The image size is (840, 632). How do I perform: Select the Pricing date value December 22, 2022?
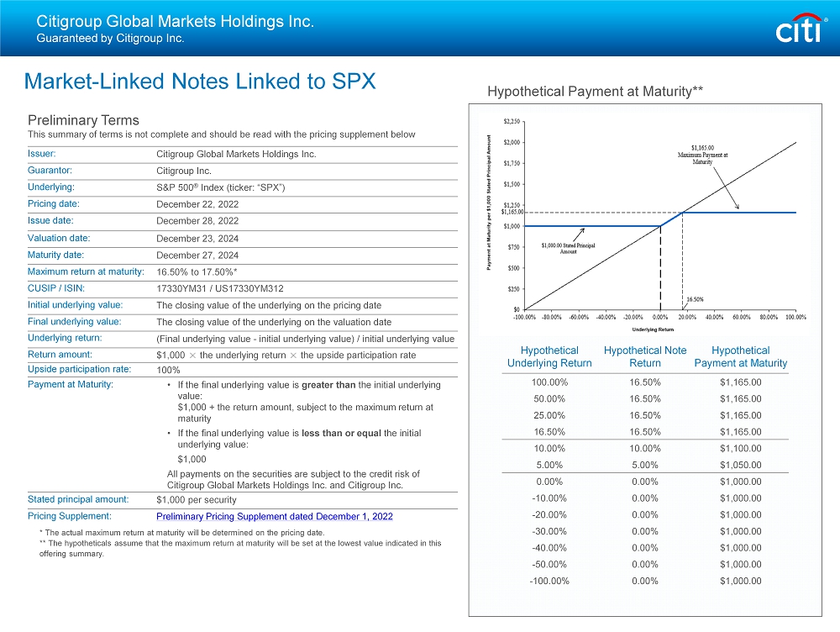tap(197, 204)
